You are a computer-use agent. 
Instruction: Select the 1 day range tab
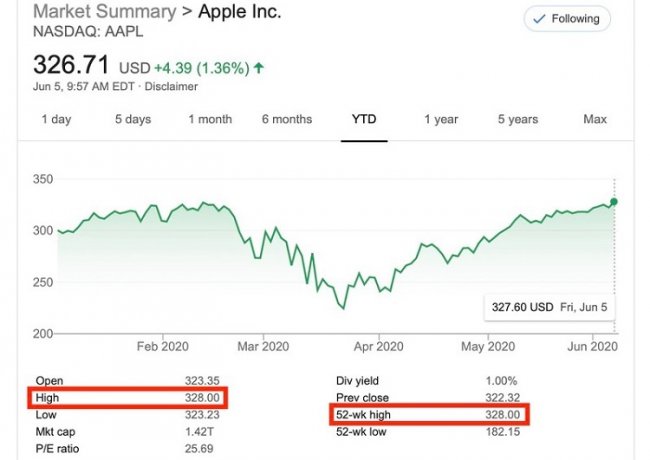[x=56, y=120]
